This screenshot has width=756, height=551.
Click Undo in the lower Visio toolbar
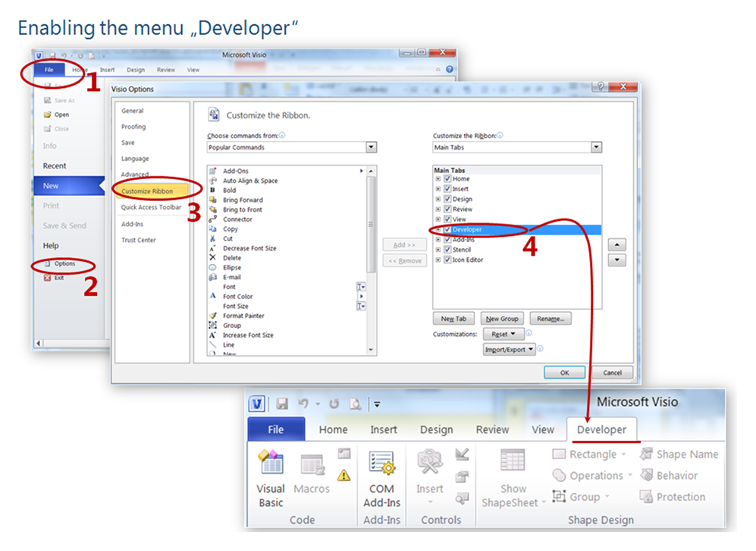(303, 403)
